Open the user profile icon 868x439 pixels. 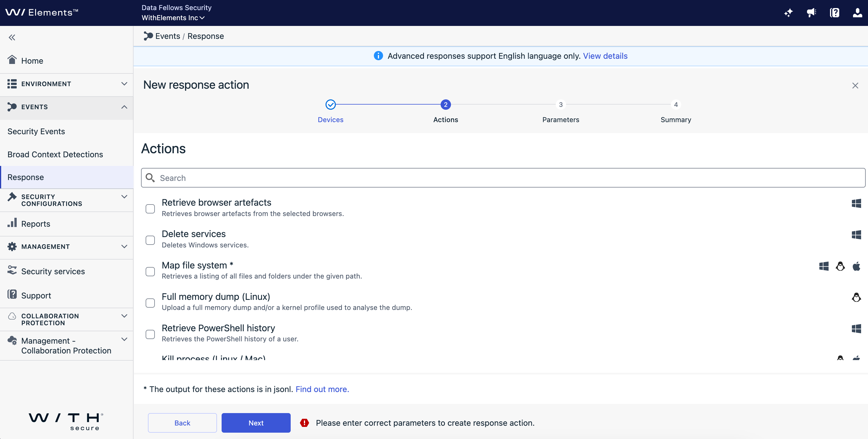tap(857, 13)
